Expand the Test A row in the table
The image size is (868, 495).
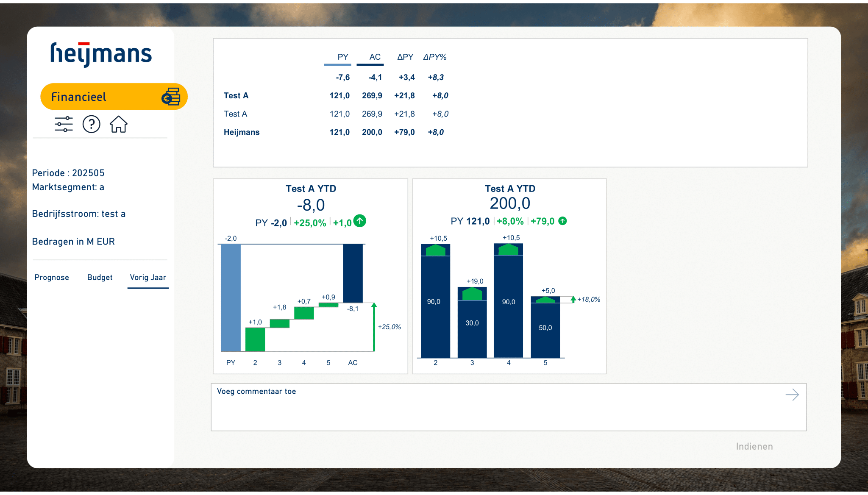tap(236, 96)
